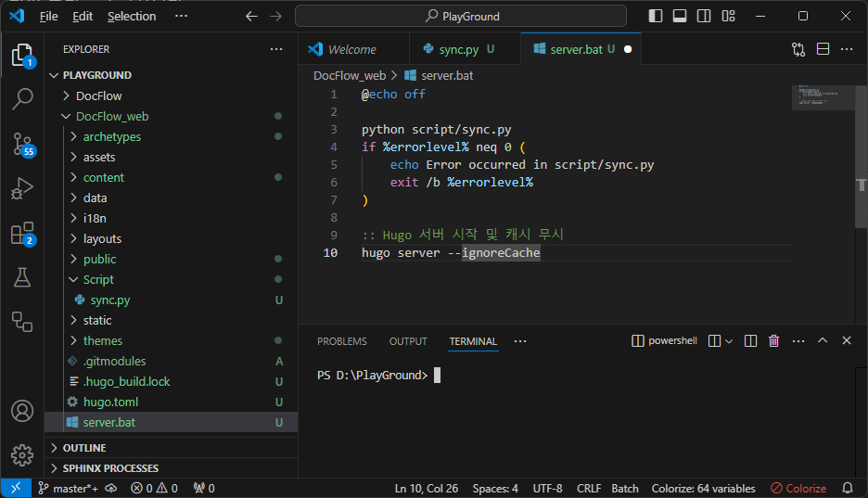868x498 pixels.
Task: Open terminal panel More Actions ellipsis
Action: [x=798, y=341]
